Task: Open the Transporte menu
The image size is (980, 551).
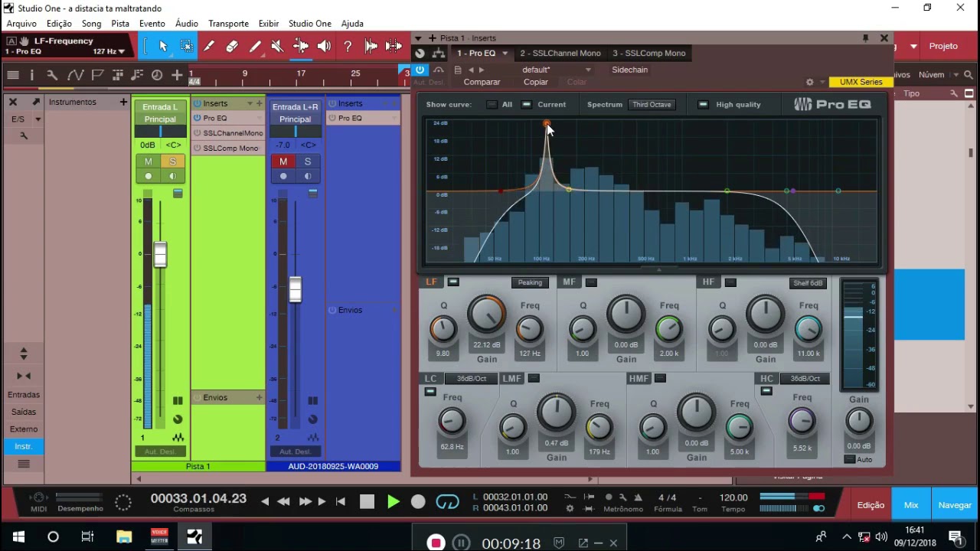Action: click(228, 24)
